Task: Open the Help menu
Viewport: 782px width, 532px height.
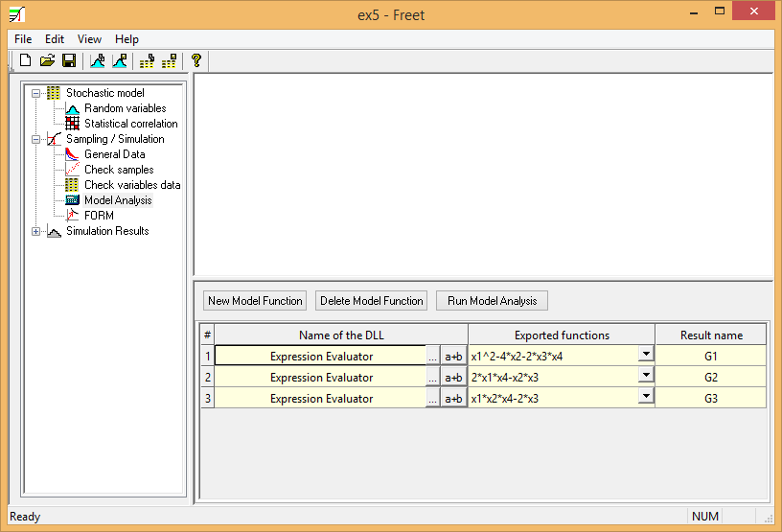Action: [x=126, y=39]
